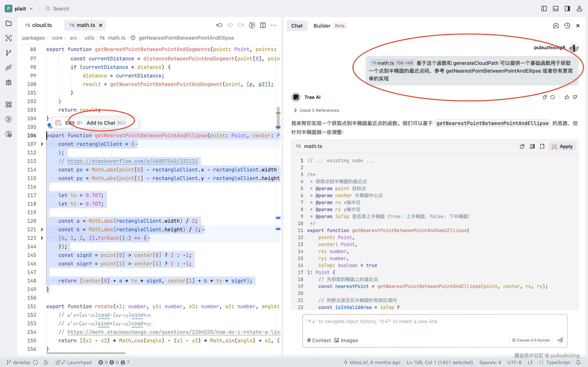
Task: Expand Used 3 References section
Action: tap(316, 110)
